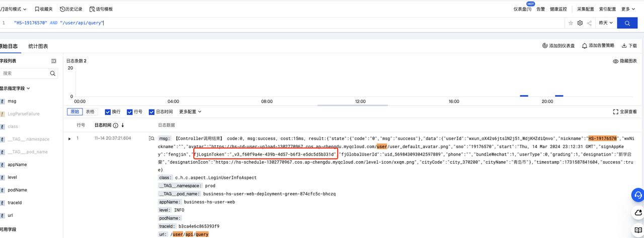
Task: Open 索引配置 menu item
Action: [x=607, y=9]
